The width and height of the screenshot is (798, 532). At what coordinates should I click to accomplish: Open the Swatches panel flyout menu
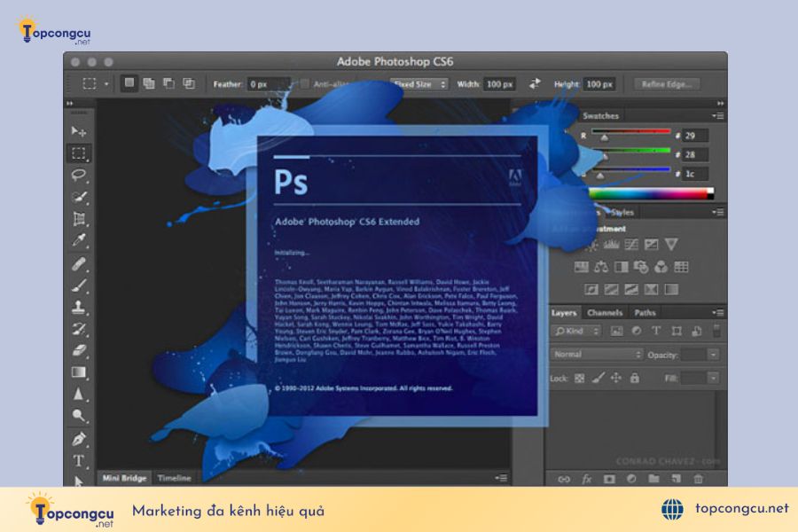tap(718, 116)
